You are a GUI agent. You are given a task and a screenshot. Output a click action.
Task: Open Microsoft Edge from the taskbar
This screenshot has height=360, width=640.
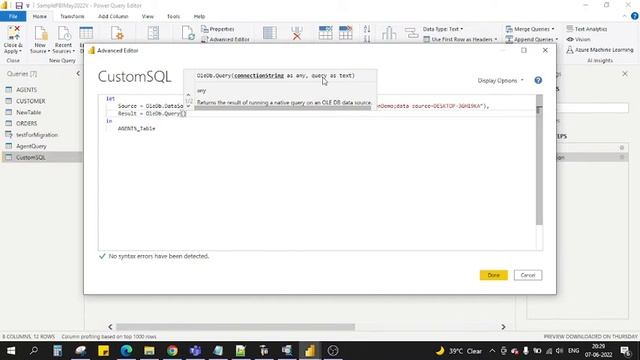click(126, 351)
